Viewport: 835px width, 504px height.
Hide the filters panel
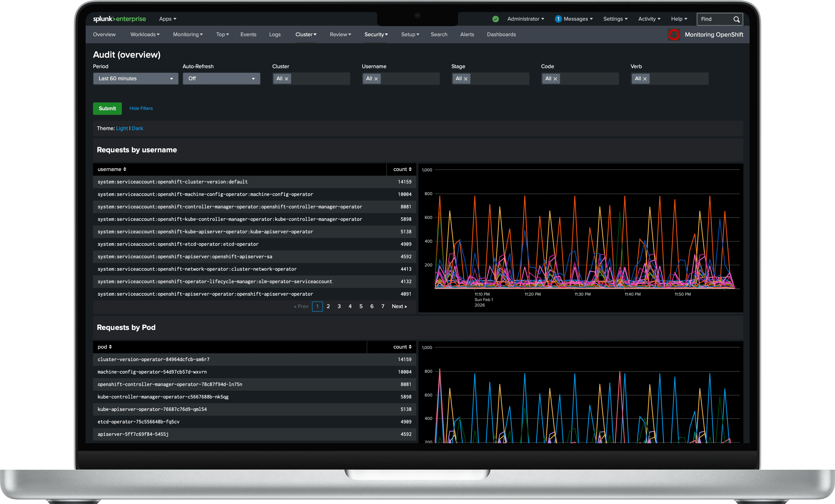(141, 108)
